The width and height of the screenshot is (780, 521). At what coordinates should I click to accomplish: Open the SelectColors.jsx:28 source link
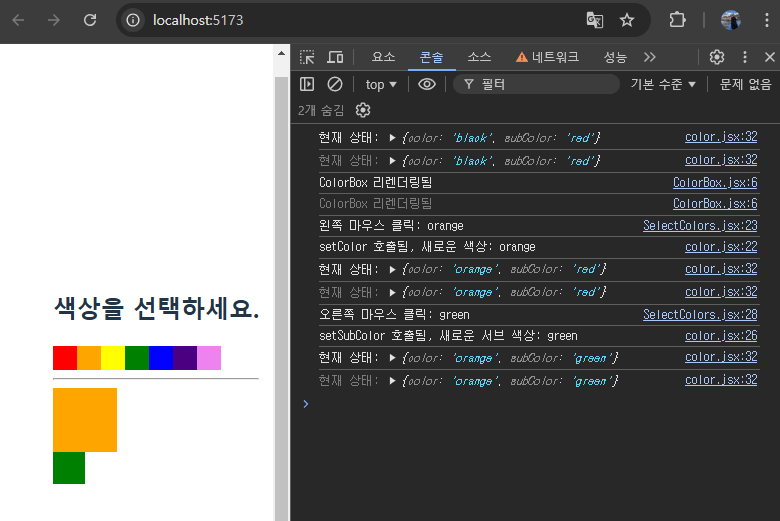coord(700,314)
